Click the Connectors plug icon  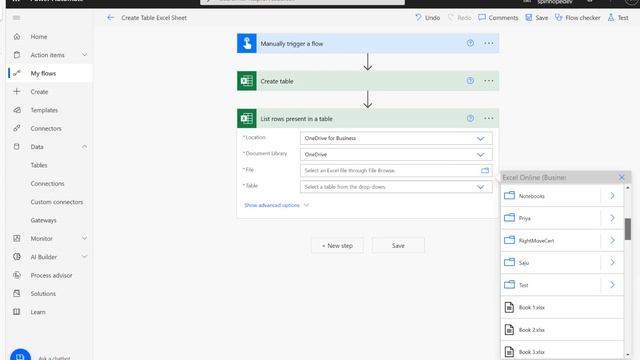click(x=17, y=128)
